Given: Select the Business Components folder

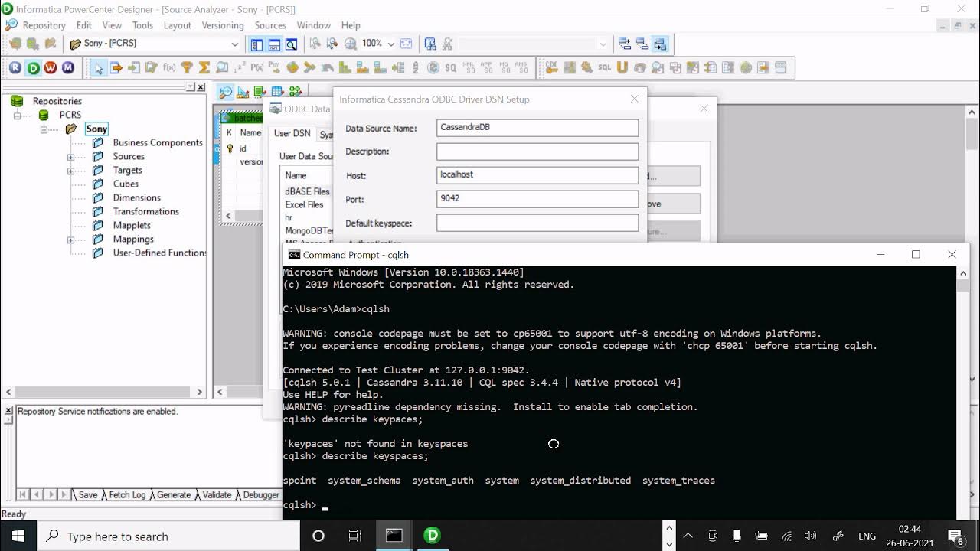Looking at the screenshot, I should point(158,142).
